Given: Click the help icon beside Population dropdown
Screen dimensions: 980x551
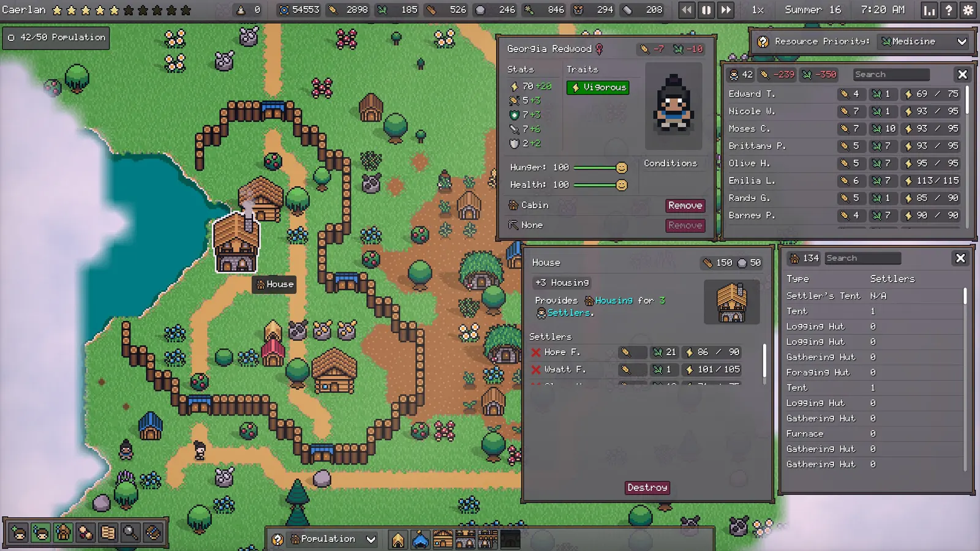Looking at the screenshot, I should pyautogui.click(x=277, y=539).
